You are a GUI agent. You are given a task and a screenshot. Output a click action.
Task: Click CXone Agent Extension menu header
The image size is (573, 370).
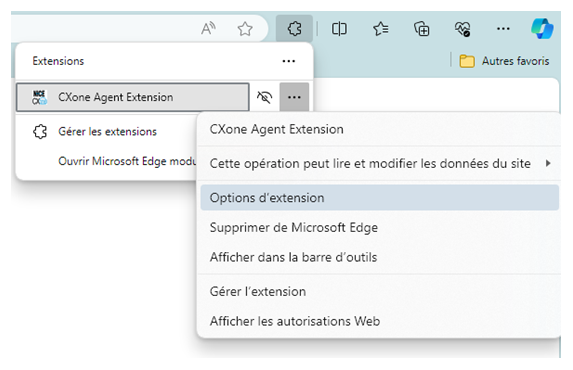[277, 129]
